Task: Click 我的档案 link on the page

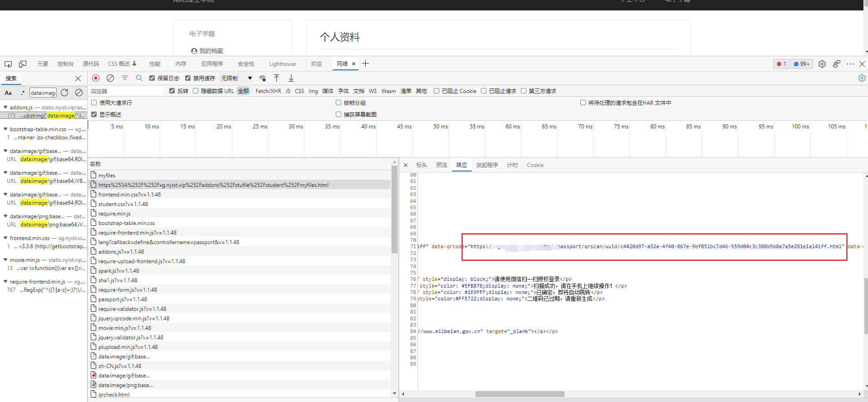Action: (211, 51)
